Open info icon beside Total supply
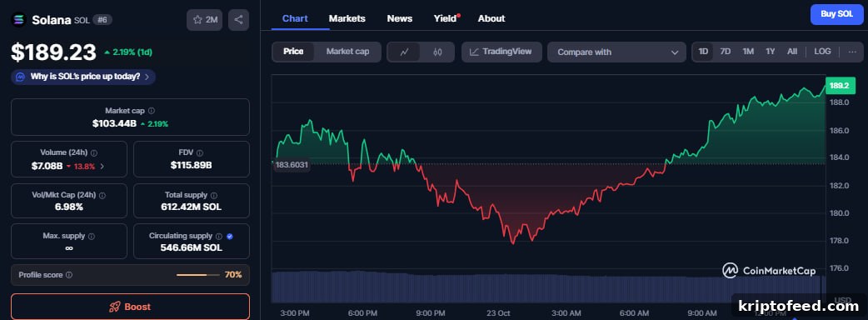The height and width of the screenshot is (320, 868). 214,196
